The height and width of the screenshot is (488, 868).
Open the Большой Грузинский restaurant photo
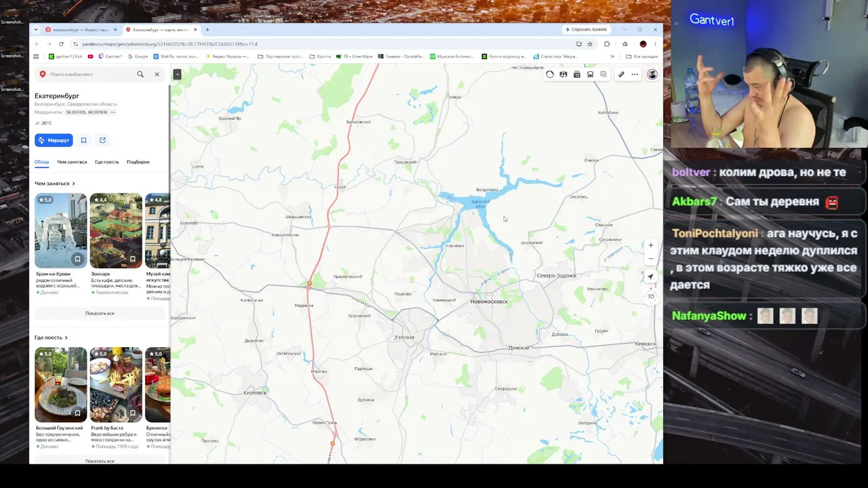tap(61, 384)
